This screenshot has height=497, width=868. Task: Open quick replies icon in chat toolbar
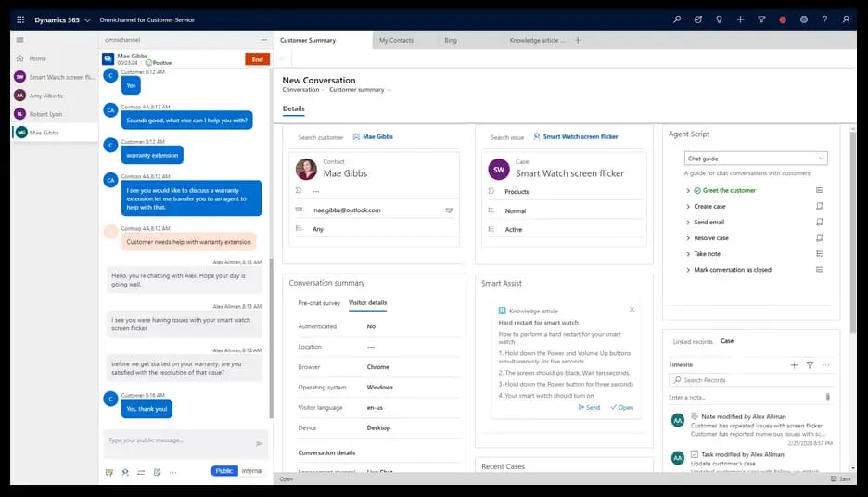click(x=109, y=472)
